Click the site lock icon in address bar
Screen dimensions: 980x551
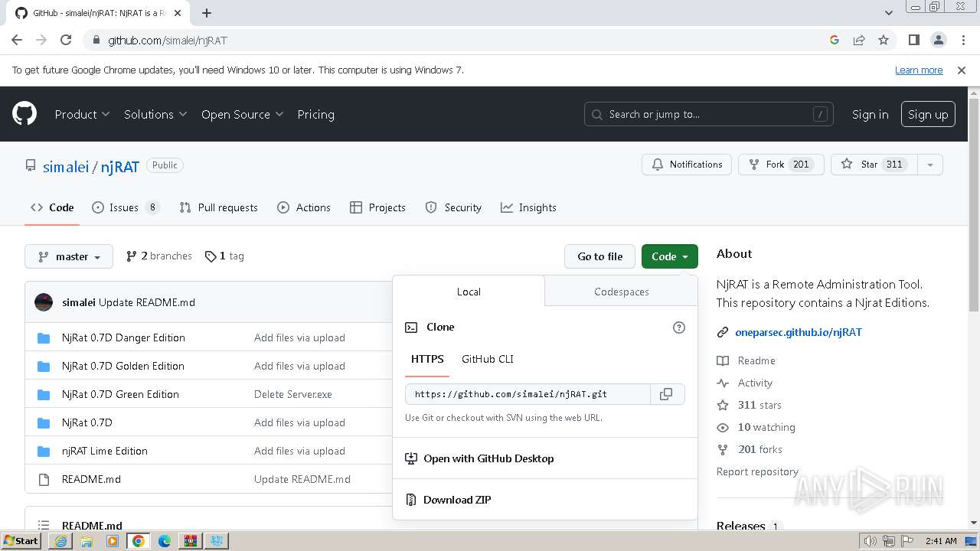pos(96,40)
